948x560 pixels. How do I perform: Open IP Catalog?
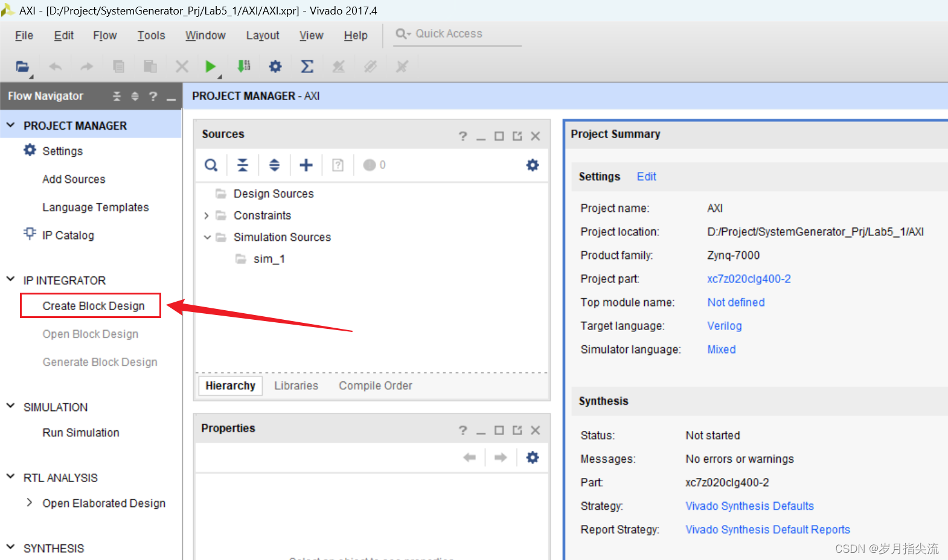tap(68, 235)
